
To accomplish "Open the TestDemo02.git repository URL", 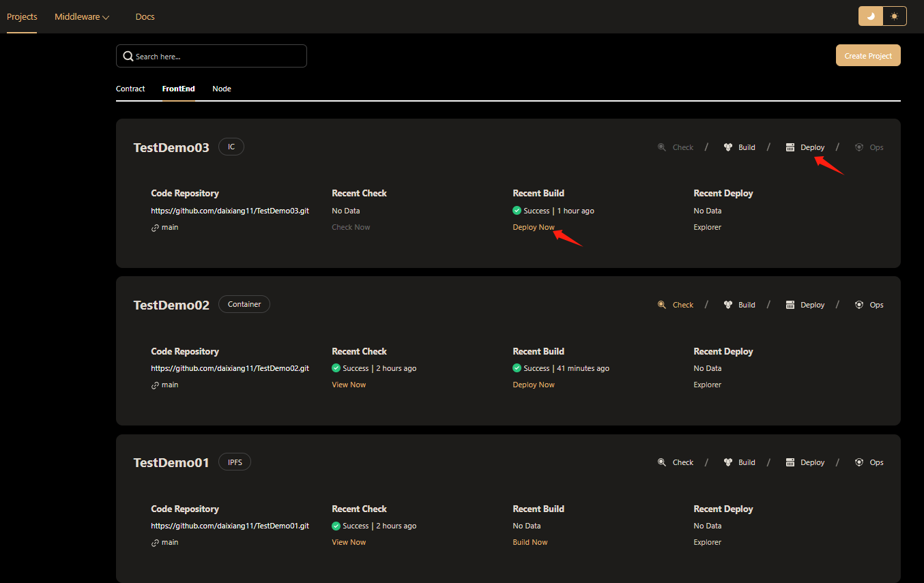I will click(x=230, y=368).
